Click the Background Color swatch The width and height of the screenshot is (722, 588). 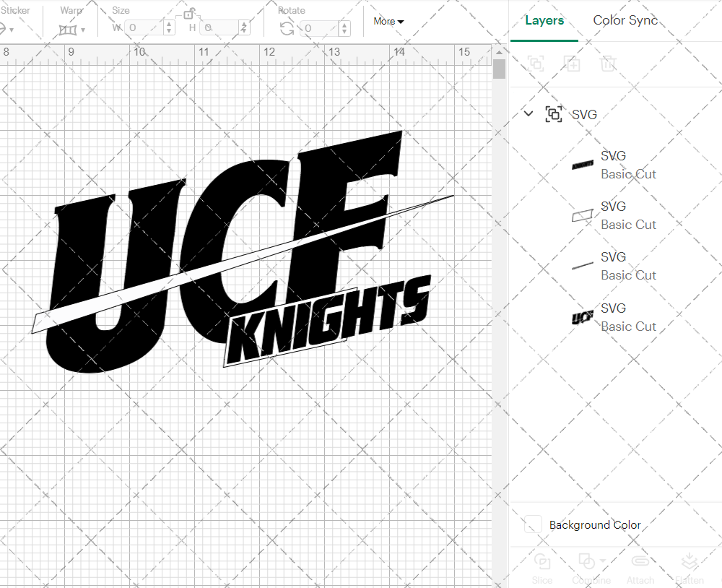533,525
